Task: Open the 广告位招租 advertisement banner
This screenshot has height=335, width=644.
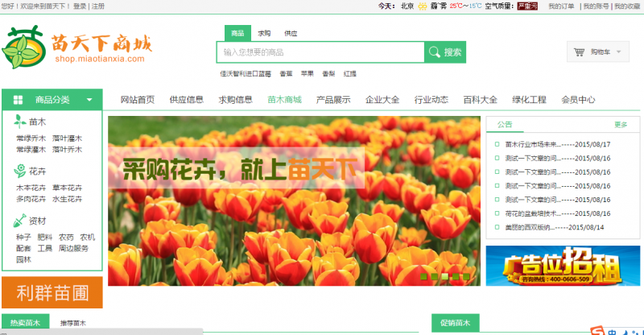Action: [x=563, y=266]
